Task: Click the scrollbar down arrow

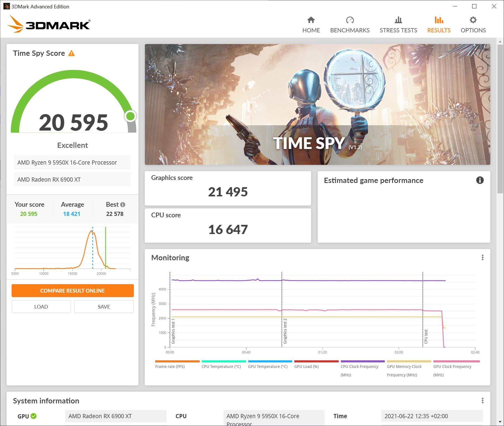Action: click(500, 422)
